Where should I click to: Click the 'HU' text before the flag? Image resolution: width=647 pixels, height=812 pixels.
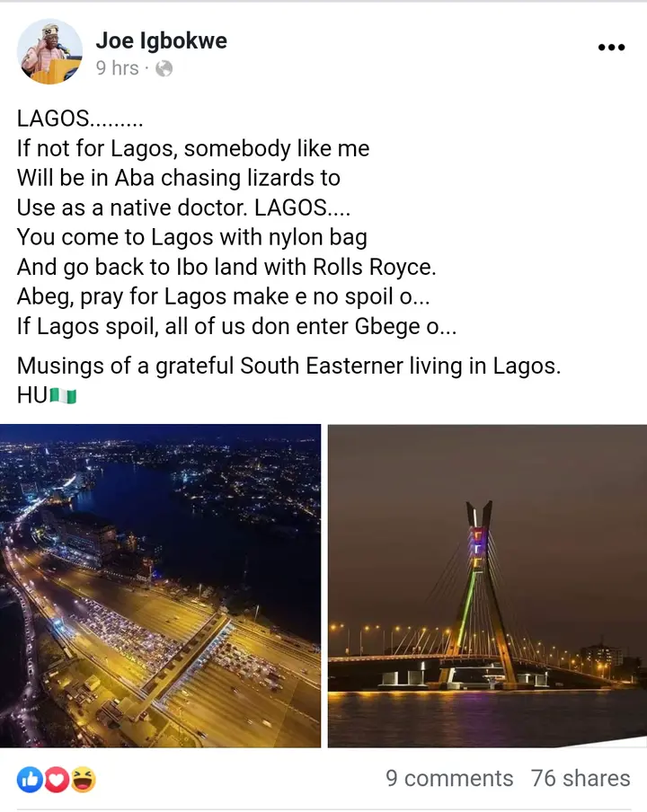[32, 395]
